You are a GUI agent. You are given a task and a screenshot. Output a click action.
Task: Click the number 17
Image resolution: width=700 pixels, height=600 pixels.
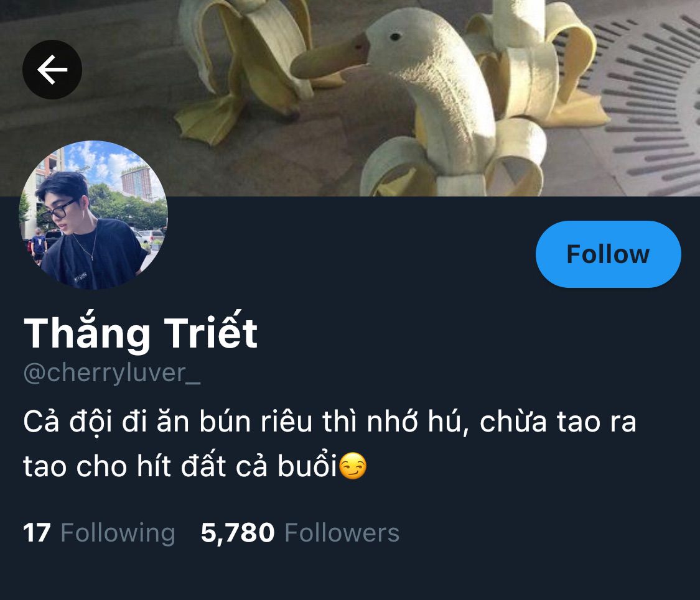[x=37, y=533]
